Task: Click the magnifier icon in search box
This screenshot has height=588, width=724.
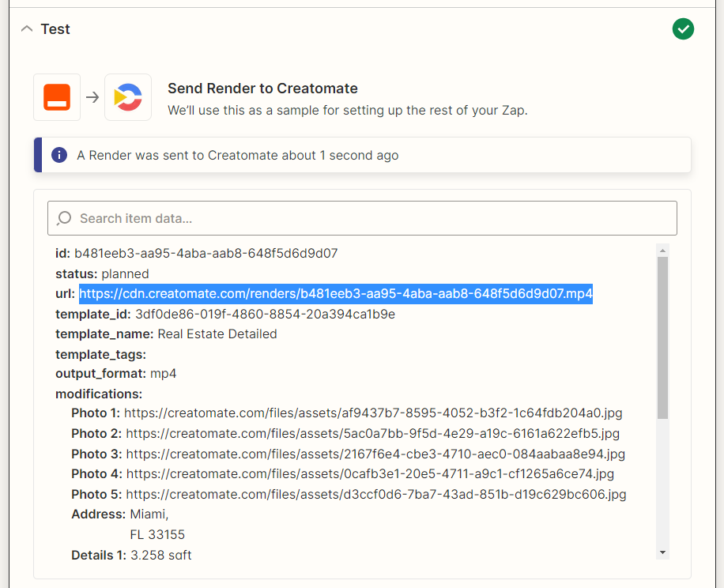Action: click(64, 218)
